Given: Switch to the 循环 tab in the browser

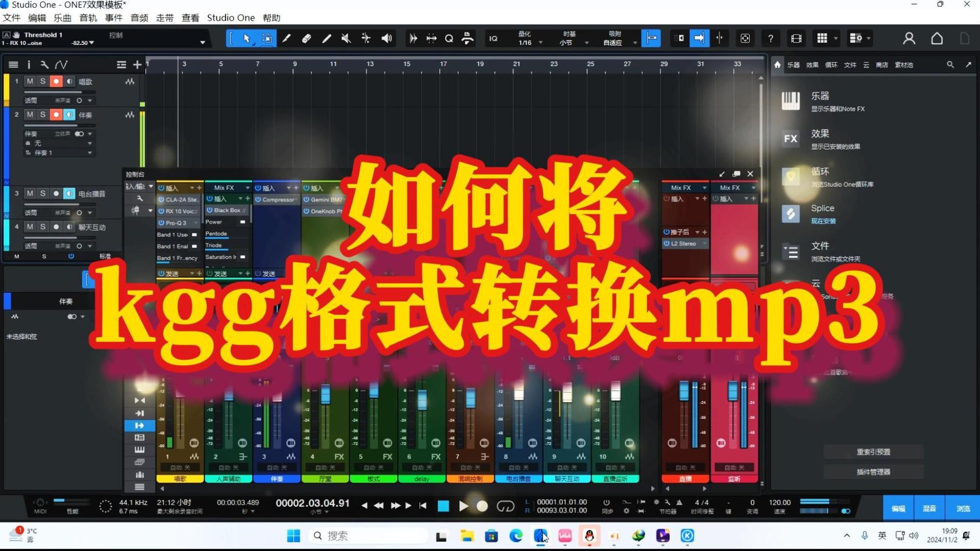Looking at the screenshot, I should (x=831, y=65).
